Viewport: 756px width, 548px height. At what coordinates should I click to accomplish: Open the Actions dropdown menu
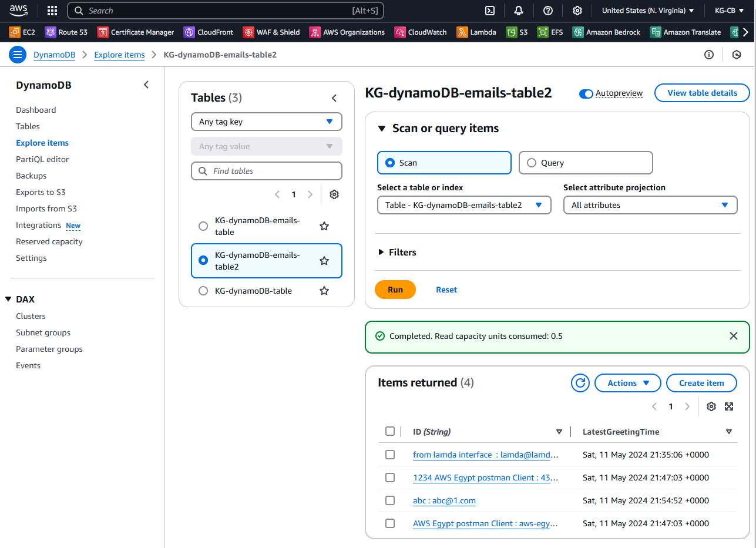pos(627,382)
